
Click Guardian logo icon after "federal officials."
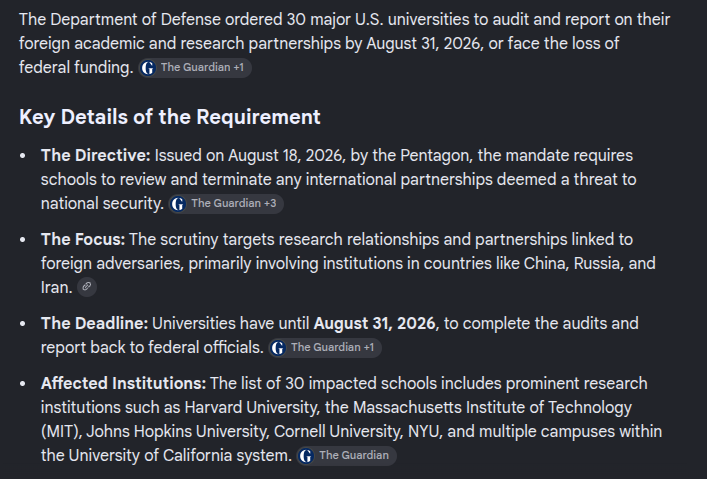[x=278, y=348]
